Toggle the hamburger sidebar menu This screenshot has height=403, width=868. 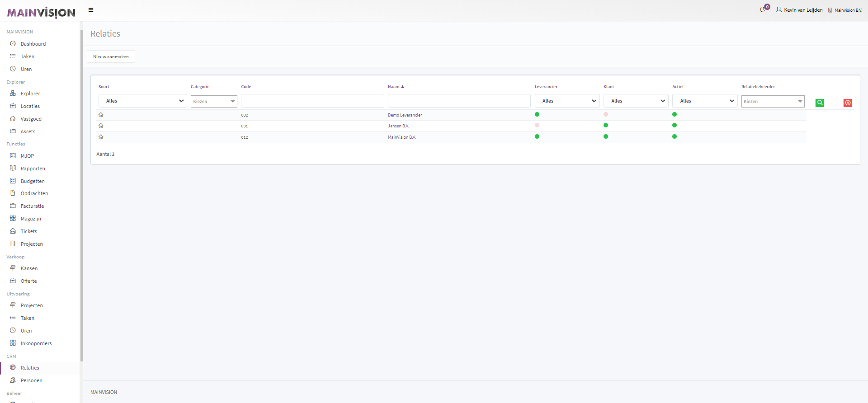[91, 10]
